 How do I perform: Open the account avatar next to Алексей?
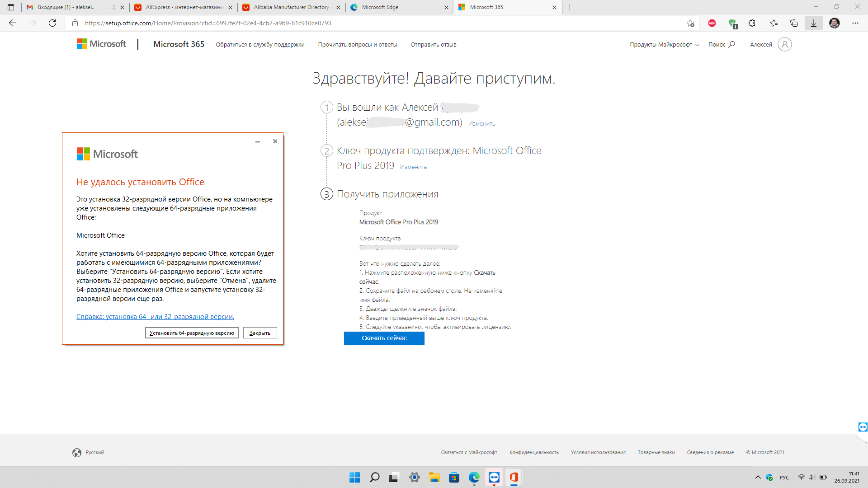tap(785, 44)
